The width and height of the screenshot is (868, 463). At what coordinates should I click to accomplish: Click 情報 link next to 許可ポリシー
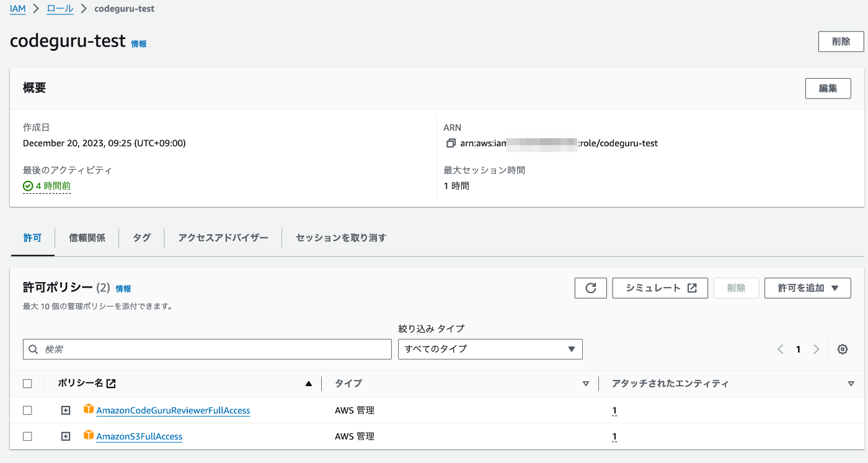click(123, 289)
